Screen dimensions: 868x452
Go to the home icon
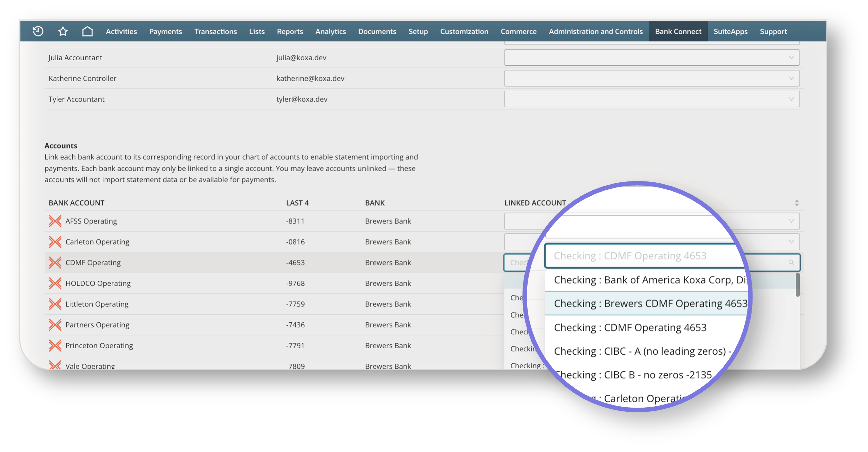[87, 31]
